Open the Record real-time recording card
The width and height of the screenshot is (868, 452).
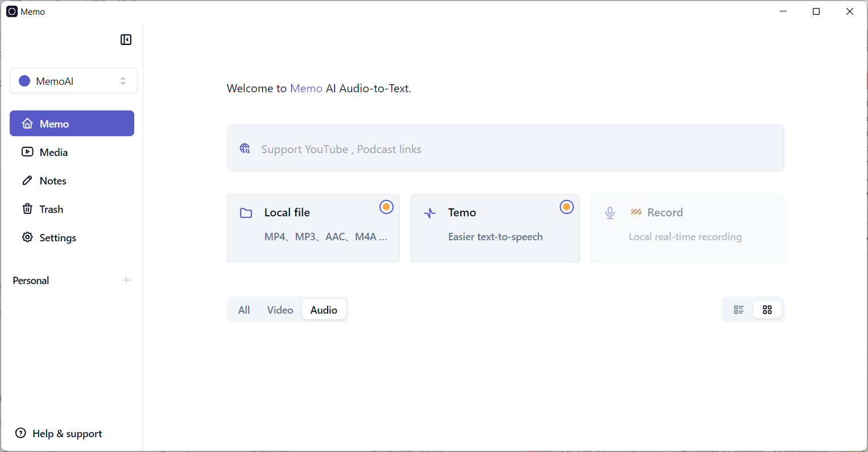pos(687,228)
